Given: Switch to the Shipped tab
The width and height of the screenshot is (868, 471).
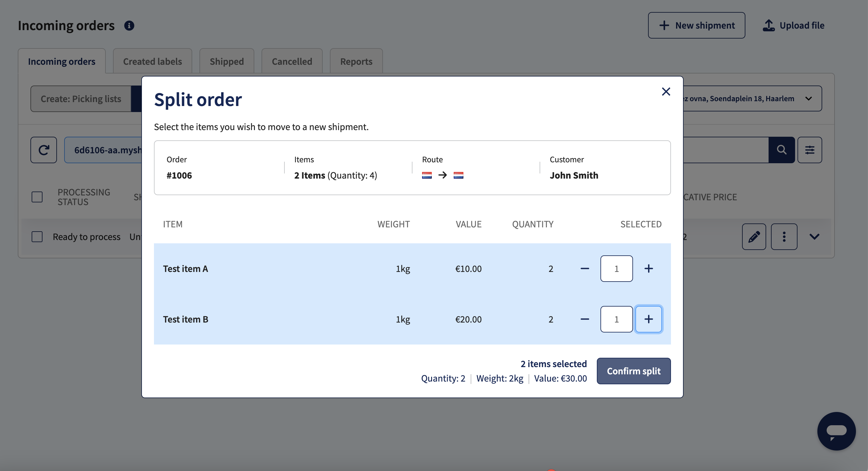Looking at the screenshot, I should click(227, 61).
